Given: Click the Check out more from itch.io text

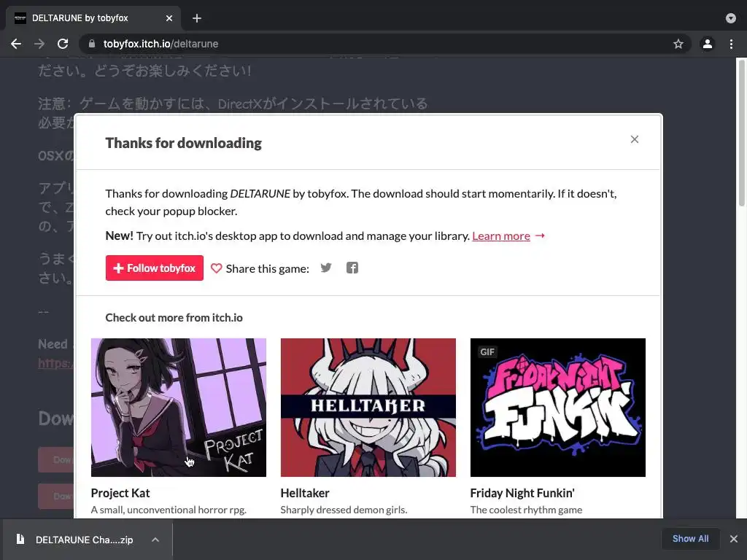Looking at the screenshot, I should (x=174, y=318).
